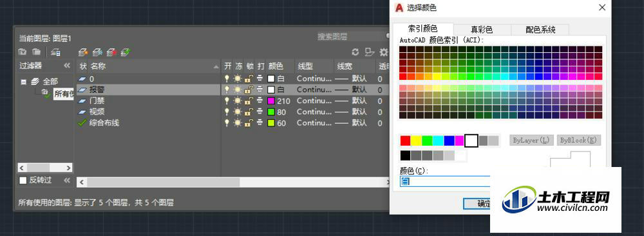The image size is (644, 236).
Task: Pick the cyan standard color swatch
Action: (438, 141)
